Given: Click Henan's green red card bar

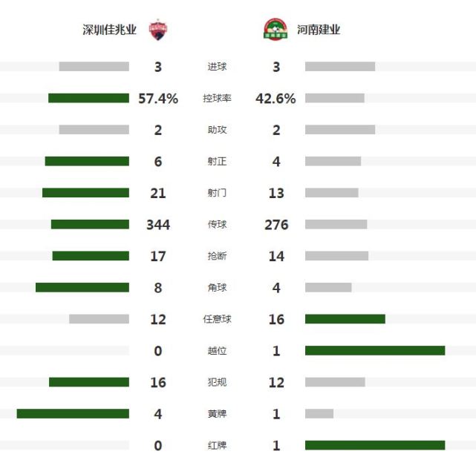Looking at the screenshot, I should (x=375, y=445).
